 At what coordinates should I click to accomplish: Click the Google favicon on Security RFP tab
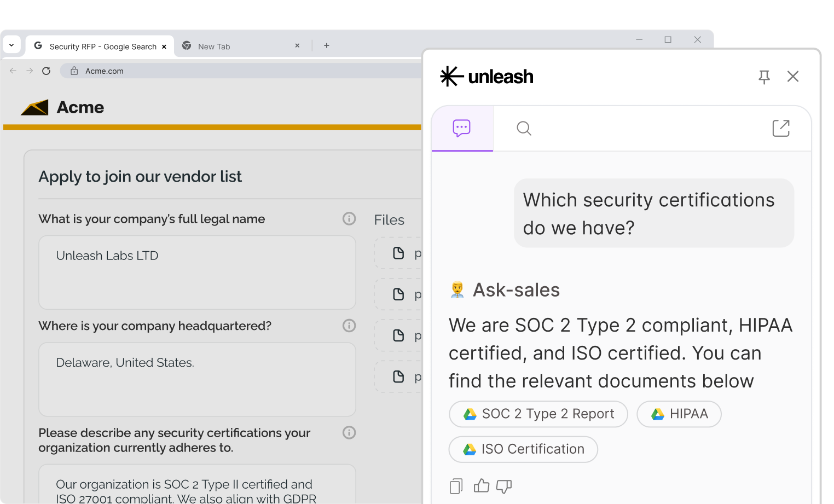(38, 46)
